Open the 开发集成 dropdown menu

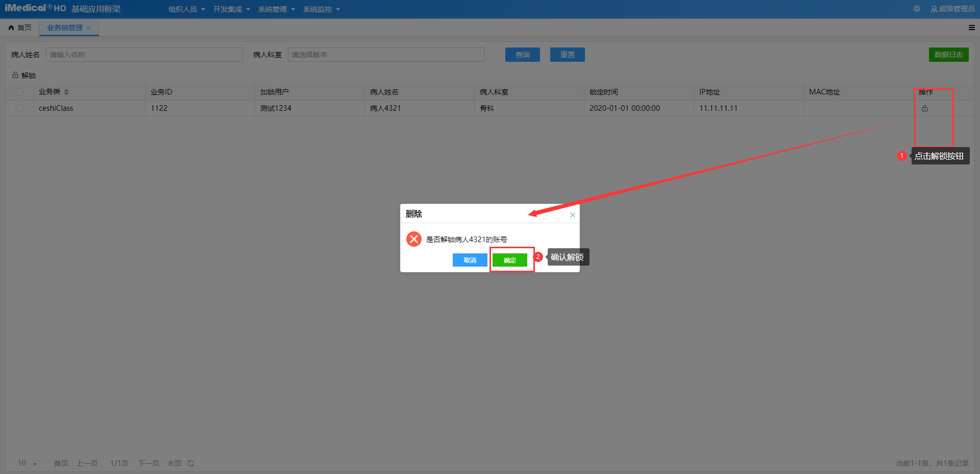pyautogui.click(x=231, y=9)
